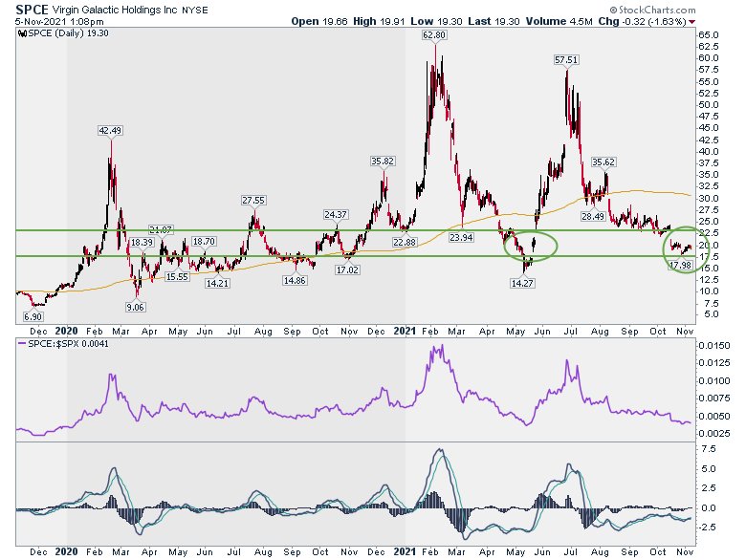
Task: Click the 62.80 peak price label
Action: 434,35
